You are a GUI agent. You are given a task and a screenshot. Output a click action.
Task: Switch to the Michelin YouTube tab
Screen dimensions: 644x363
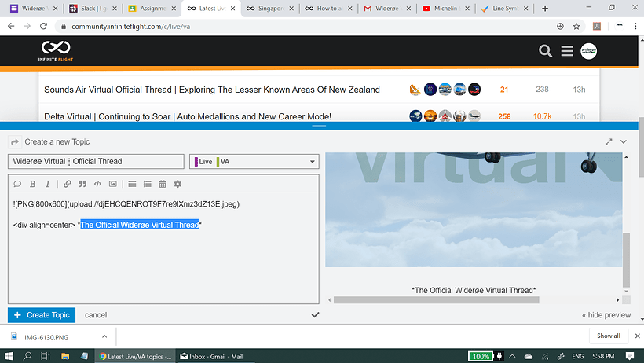tap(446, 8)
